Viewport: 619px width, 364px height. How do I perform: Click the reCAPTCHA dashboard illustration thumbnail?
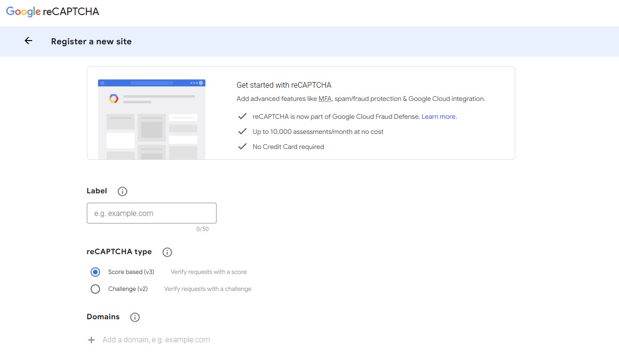(151, 119)
